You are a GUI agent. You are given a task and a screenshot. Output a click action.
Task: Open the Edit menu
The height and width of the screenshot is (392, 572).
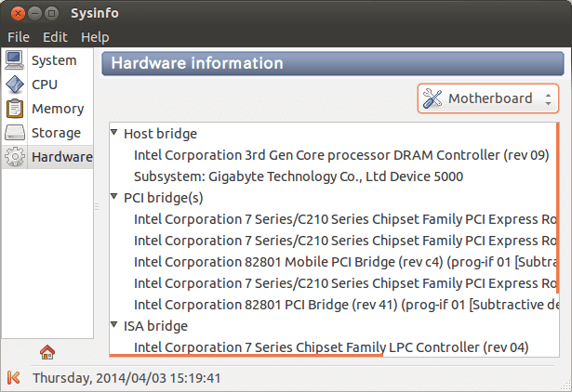click(x=55, y=37)
